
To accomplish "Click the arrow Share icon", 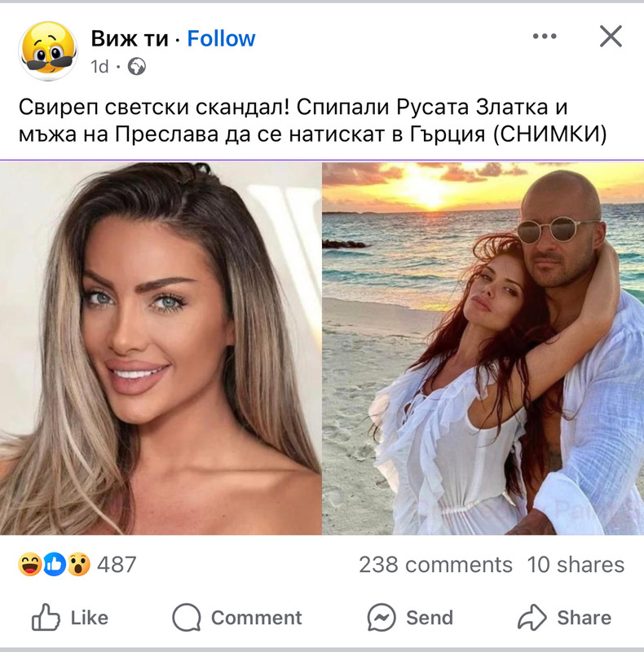I will click(x=532, y=618).
